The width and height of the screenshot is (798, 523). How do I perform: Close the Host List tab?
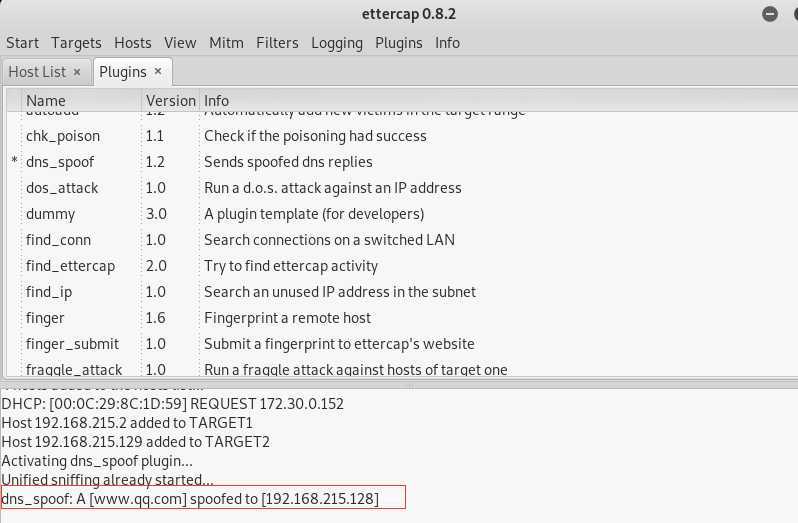[x=77, y=72]
